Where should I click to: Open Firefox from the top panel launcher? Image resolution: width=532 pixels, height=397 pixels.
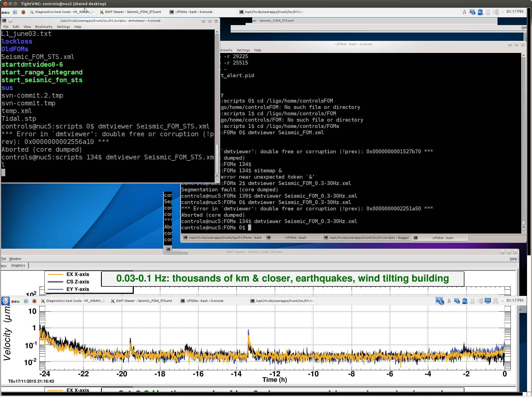23,12
